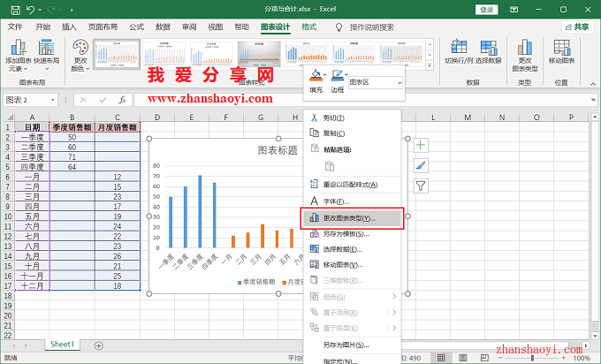601x364 pixels.
Task: Select column M header
Action: click(x=468, y=118)
